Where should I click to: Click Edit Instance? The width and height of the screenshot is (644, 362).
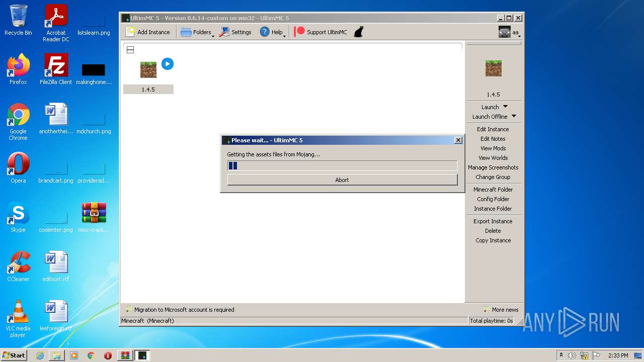(493, 129)
